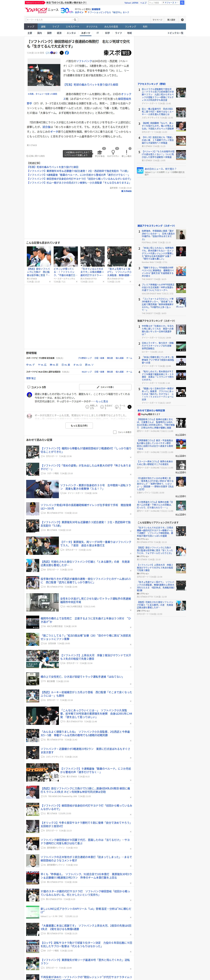Viewport: 210px width, 980px height.
Task: Click the header web search input
Action: pos(155,3)
